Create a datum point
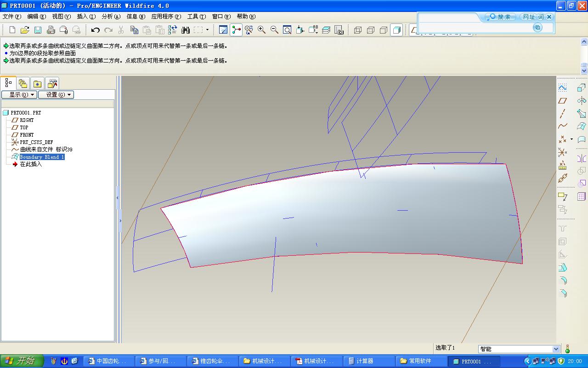588x368 pixels. tap(563, 139)
